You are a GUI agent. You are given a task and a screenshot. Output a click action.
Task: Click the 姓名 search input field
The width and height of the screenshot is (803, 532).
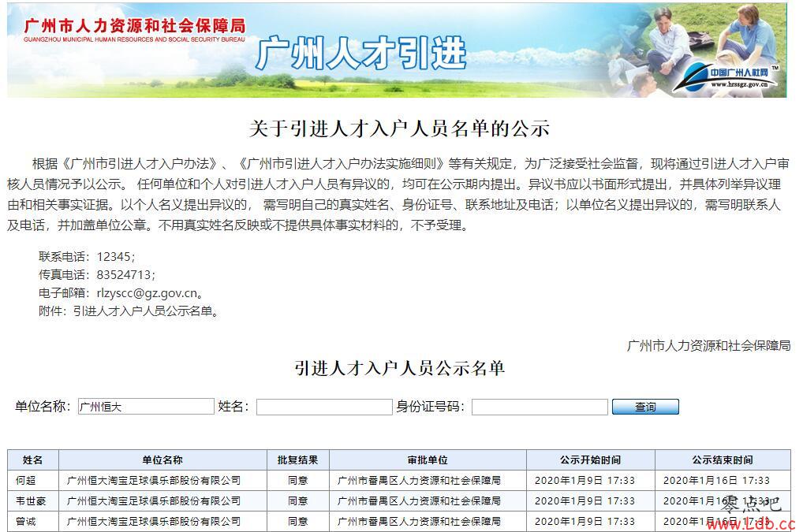pyautogui.click(x=323, y=407)
